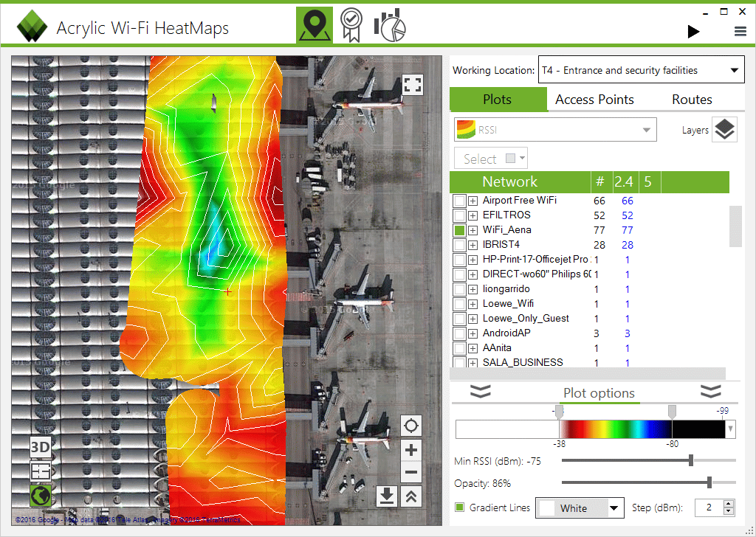Click the Acrylic green diamond logo
Image resolution: width=756 pixels, height=537 pixels.
click(32, 26)
